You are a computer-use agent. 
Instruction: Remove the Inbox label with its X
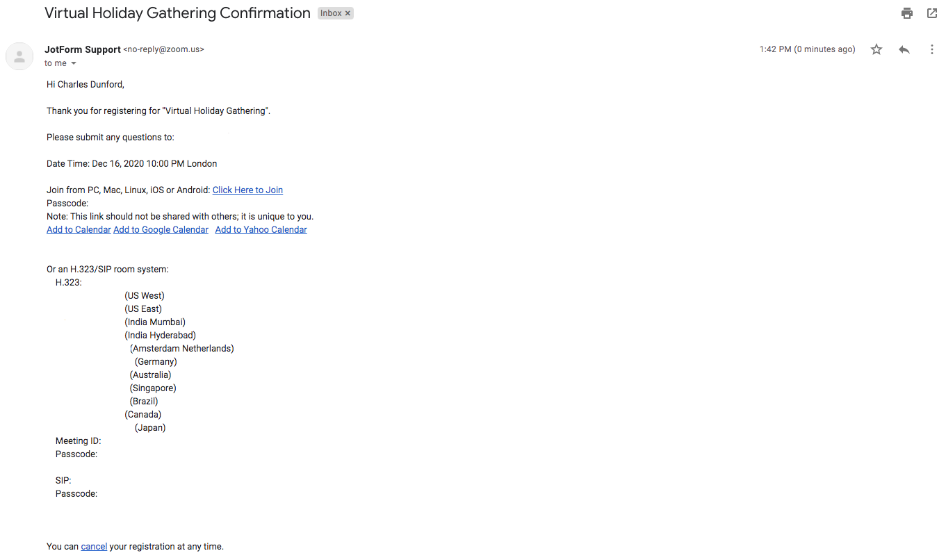(348, 13)
